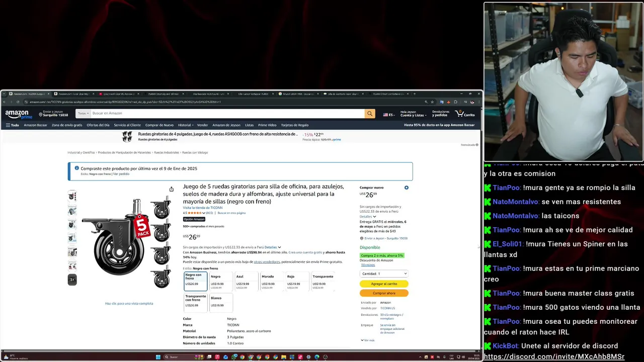Viewport: 644px width, 362px height.
Task: Open Microsoft Edge from taskbar
Action: (x=316, y=357)
